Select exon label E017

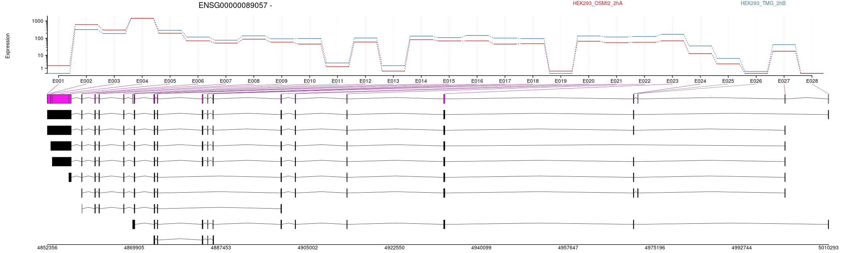[x=505, y=81]
